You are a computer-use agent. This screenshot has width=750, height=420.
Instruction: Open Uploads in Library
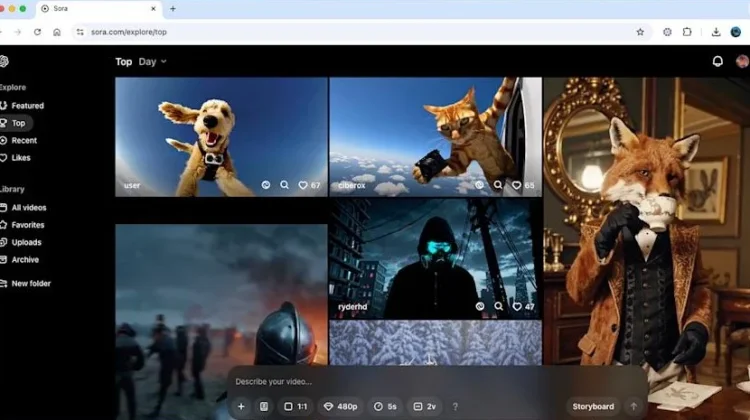(x=21, y=243)
